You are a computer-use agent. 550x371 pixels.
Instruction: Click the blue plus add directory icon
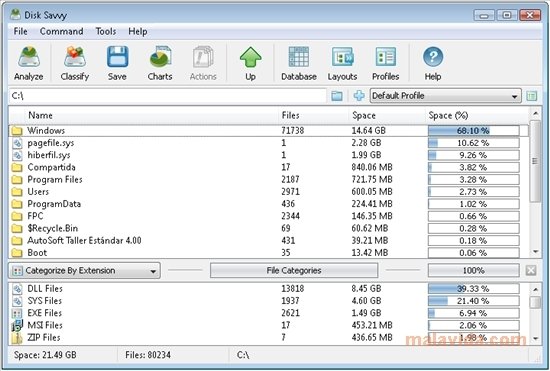point(358,95)
